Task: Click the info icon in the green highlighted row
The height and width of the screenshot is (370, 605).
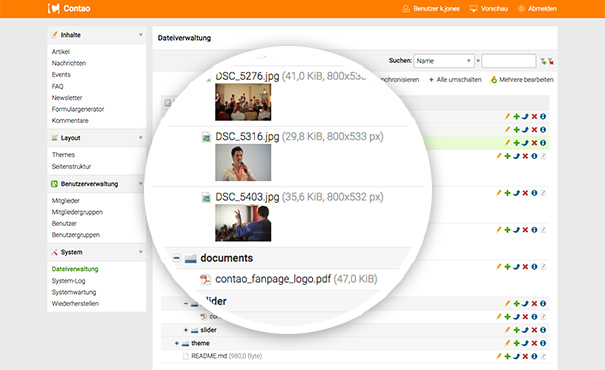Action: [543, 143]
